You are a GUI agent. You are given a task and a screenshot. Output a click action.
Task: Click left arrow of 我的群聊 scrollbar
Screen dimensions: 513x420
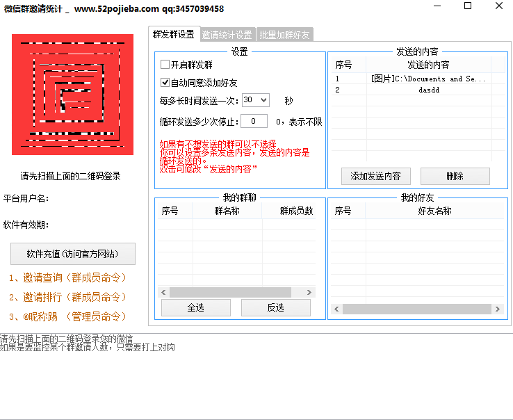[x=163, y=292]
